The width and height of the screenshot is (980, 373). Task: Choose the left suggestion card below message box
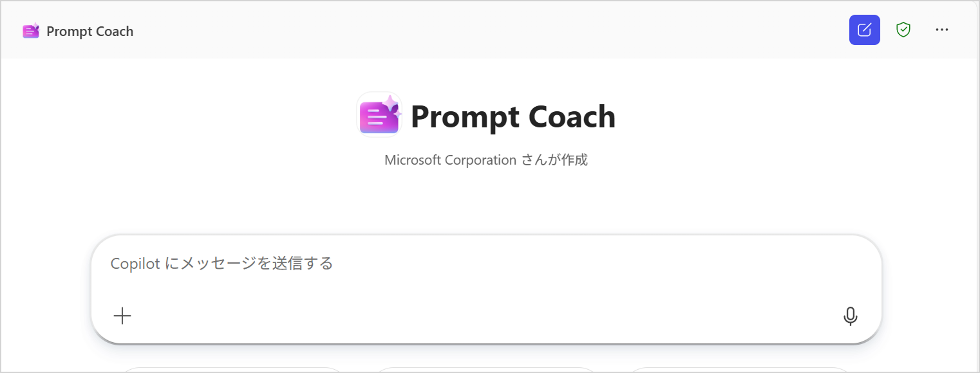(x=232, y=370)
